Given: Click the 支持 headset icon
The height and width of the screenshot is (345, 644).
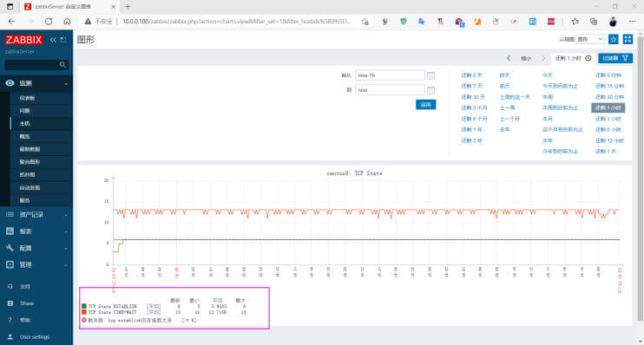Looking at the screenshot, I should click(x=10, y=286).
